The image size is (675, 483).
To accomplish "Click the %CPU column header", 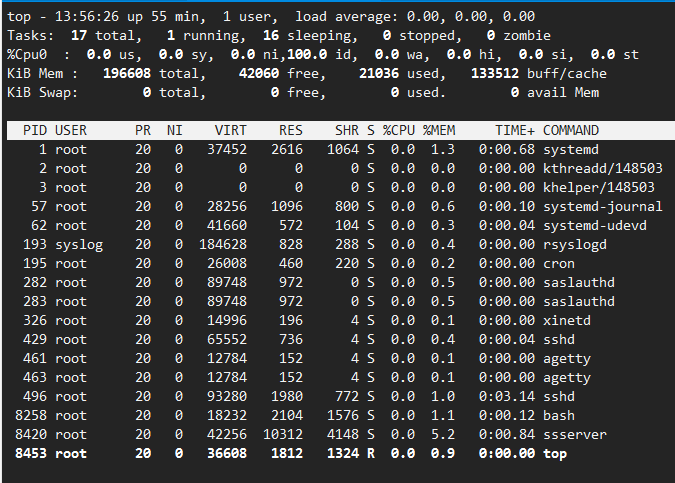I will 398,130.
